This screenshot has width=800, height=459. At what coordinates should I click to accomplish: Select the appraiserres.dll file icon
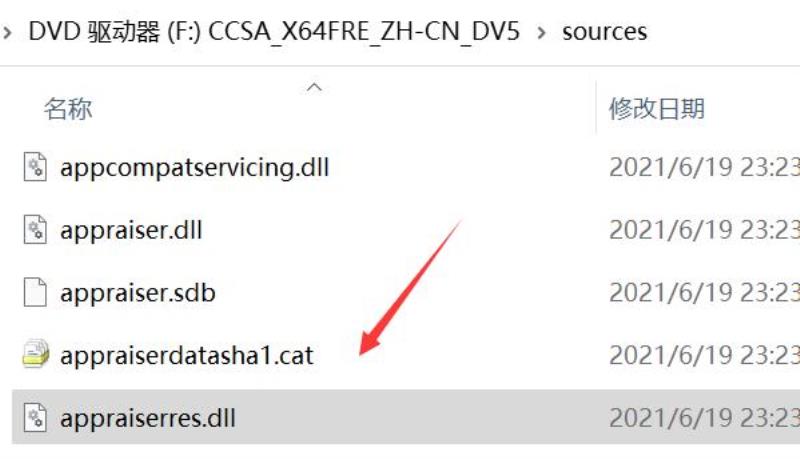(x=35, y=418)
